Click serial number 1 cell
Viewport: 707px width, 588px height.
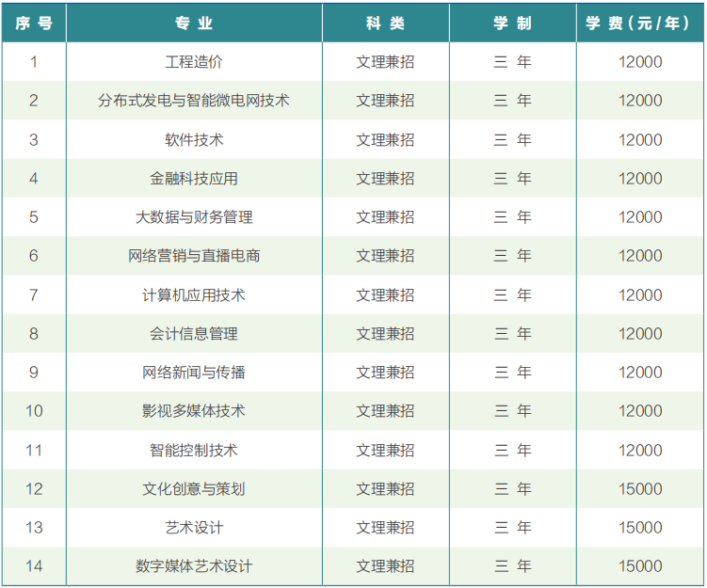tap(34, 62)
